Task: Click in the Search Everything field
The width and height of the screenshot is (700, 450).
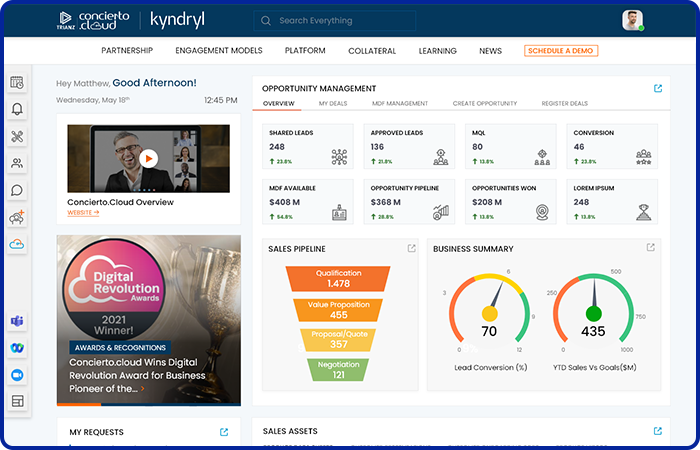Action: (x=334, y=21)
